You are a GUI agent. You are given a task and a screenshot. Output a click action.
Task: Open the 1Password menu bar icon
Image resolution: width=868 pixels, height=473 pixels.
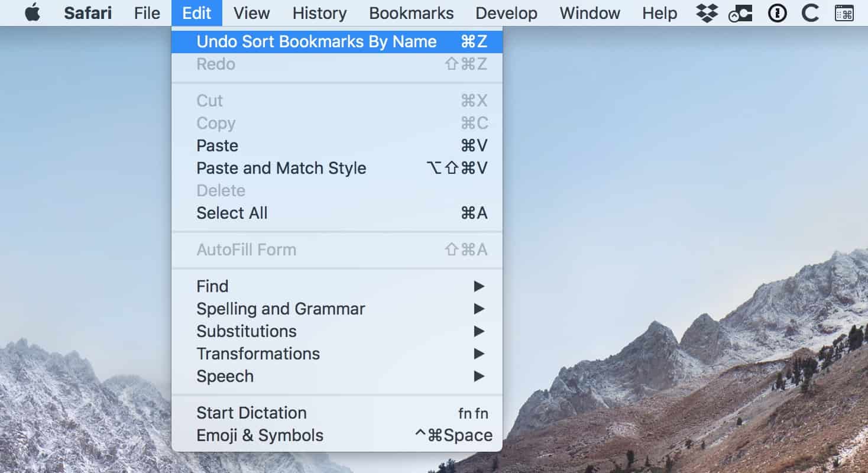[x=777, y=13]
